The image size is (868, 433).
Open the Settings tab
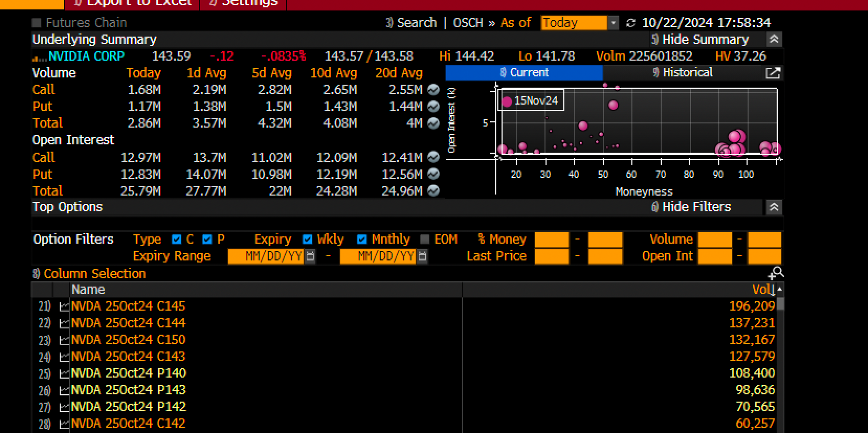[244, 3]
